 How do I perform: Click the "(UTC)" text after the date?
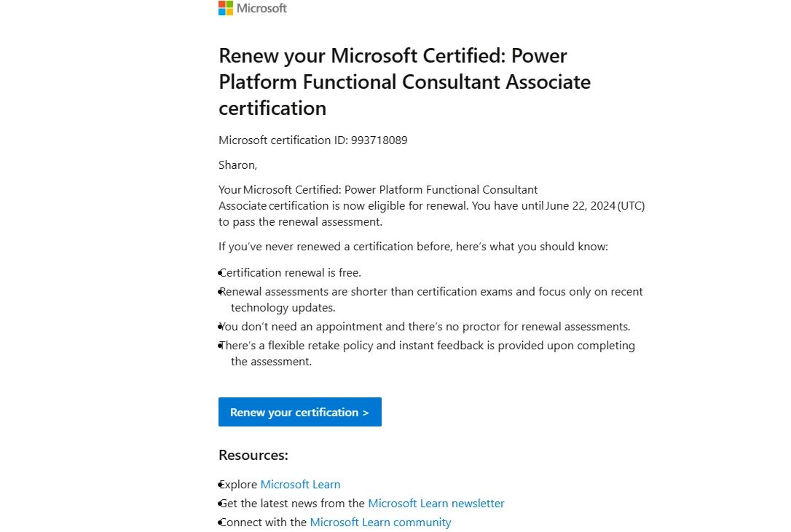point(631,206)
